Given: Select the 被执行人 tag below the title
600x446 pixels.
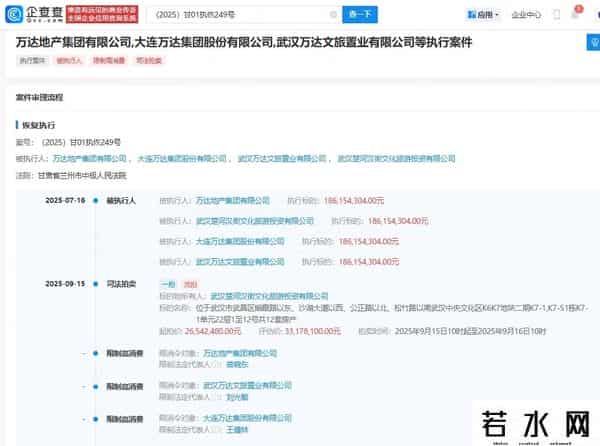Looking at the screenshot, I should pos(67,61).
